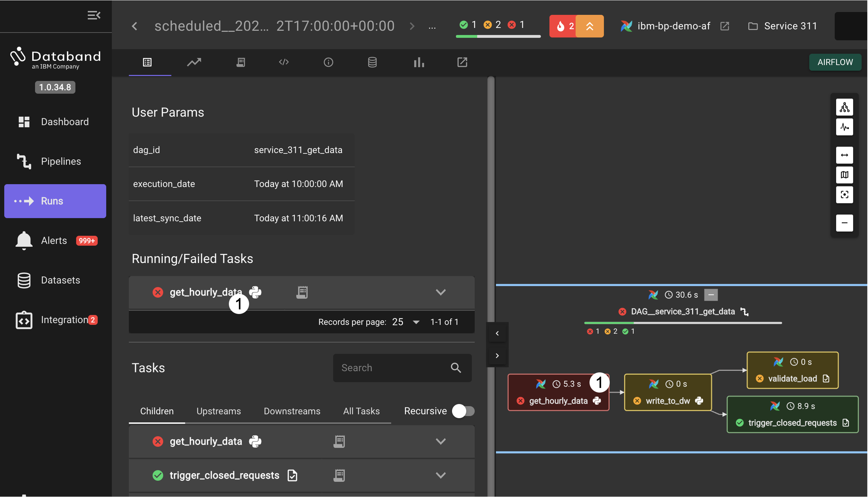Open the datasets database tab icon
The height and width of the screenshot is (497, 868).
372,62
